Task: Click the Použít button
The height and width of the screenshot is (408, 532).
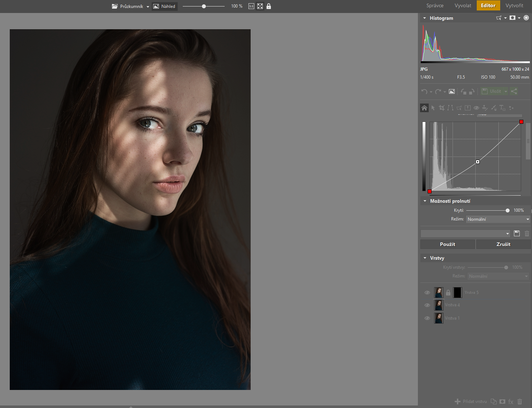Action: tap(447, 244)
